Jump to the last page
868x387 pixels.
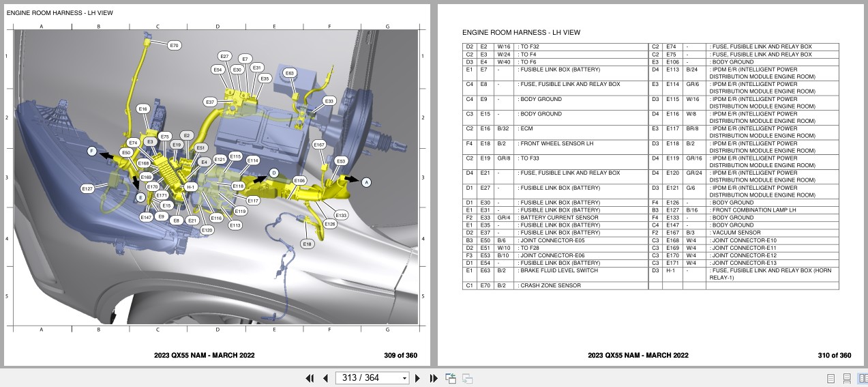(x=433, y=378)
